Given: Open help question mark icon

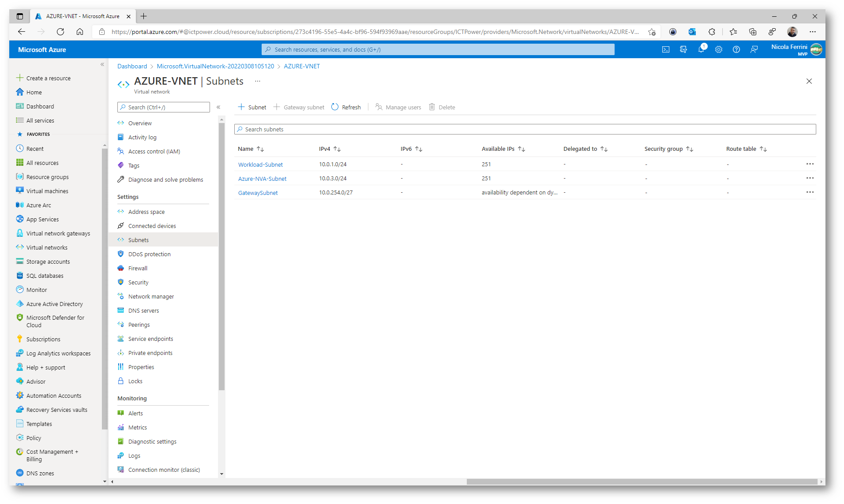Looking at the screenshot, I should pos(736,49).
